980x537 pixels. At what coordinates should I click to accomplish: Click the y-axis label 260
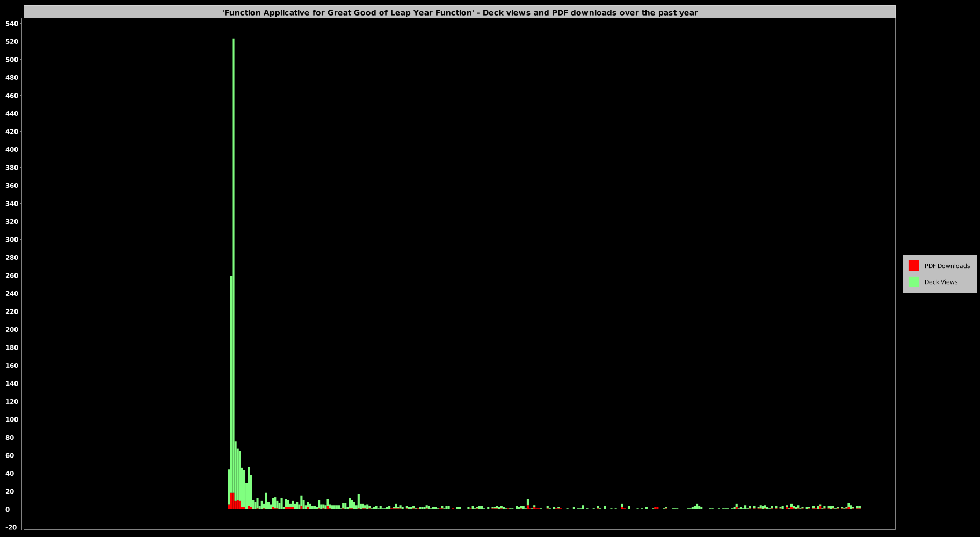(x=11, y=275)
